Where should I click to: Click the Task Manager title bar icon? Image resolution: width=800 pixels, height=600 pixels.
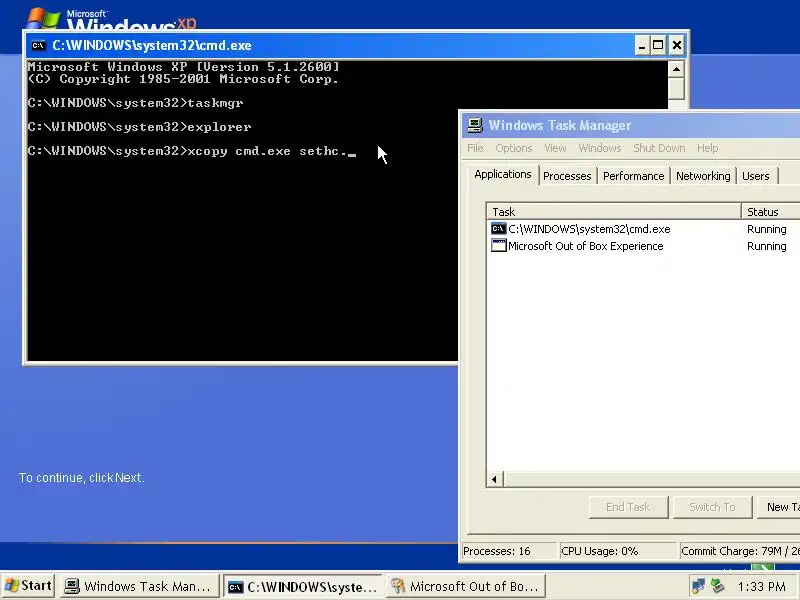475,126
